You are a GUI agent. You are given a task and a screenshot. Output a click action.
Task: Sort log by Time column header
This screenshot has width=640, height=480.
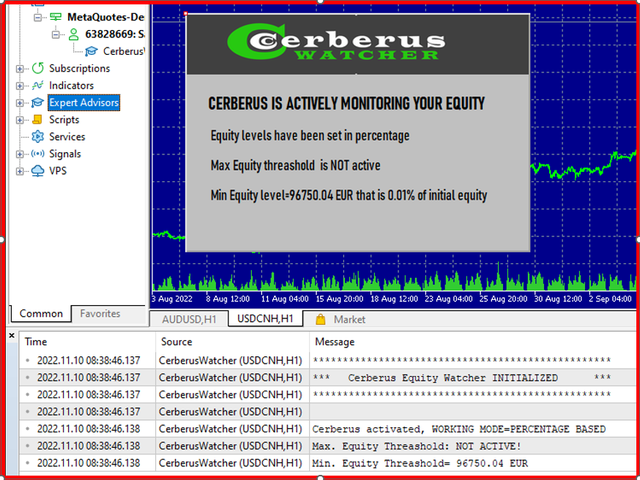[x=87, y=342]
